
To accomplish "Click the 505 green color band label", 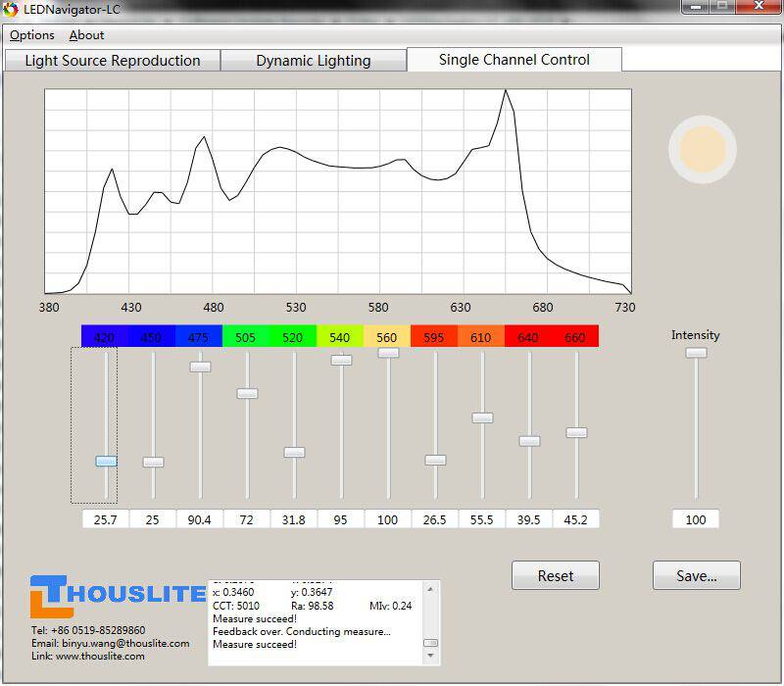I will tap(246, 336).
